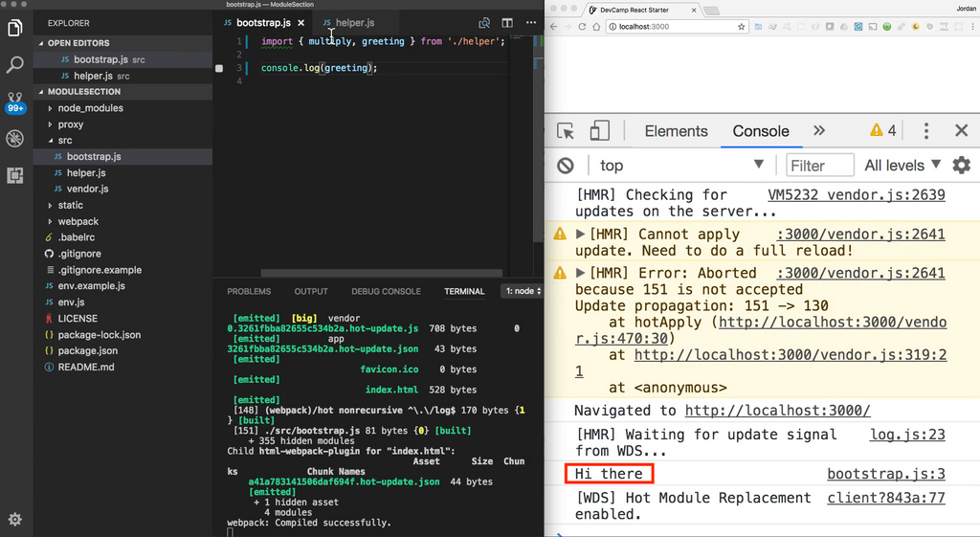Viewport: 980px width, 537px height.
Task: Click the Filter input in Console
Action: tap(820, 166)
